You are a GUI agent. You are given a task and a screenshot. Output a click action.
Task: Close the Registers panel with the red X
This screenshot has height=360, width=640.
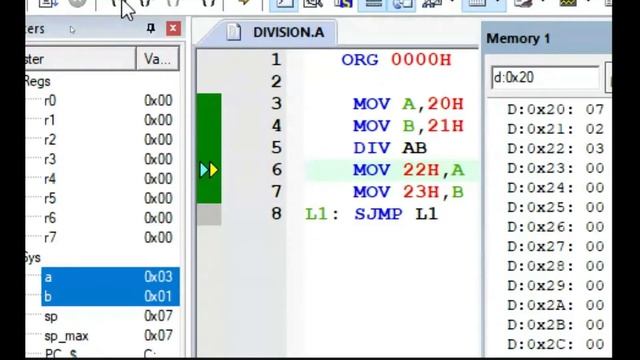click(x=173, y=28)
